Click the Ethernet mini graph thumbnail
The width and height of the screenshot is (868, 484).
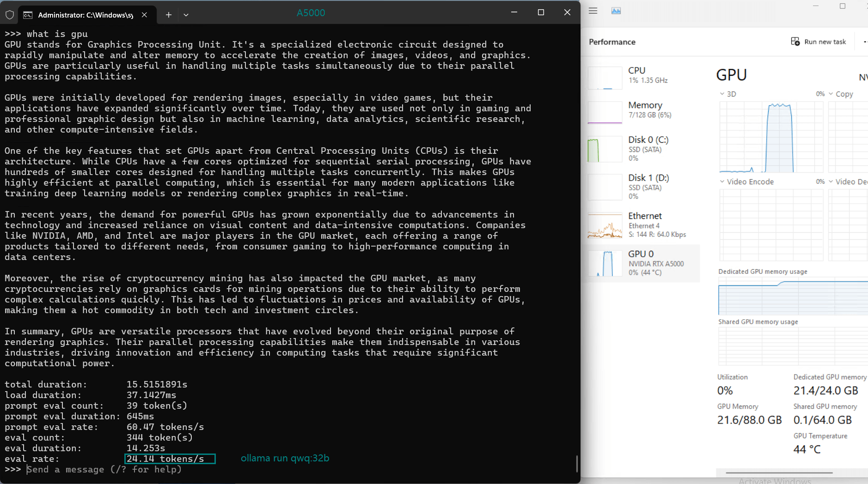pos(605,225)
